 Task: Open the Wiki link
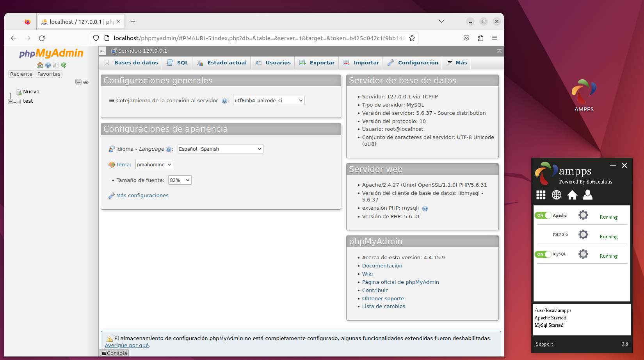point(367,274)
